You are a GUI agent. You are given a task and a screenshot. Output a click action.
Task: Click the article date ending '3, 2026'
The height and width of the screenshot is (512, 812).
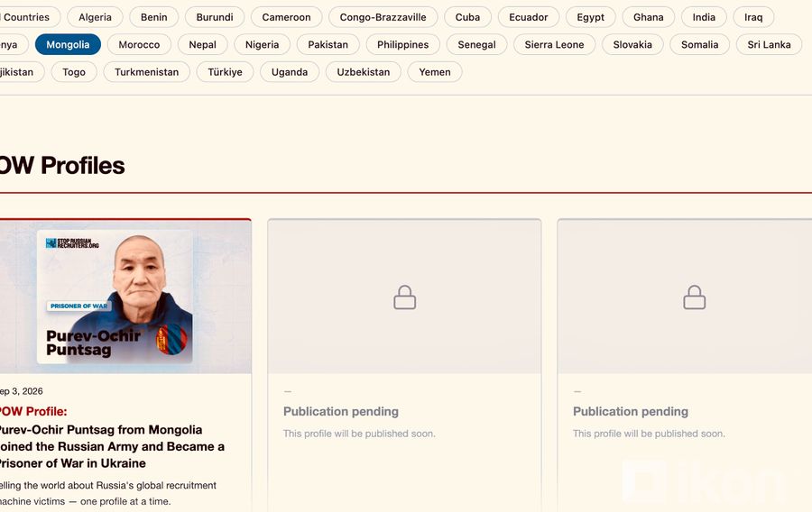22,391
